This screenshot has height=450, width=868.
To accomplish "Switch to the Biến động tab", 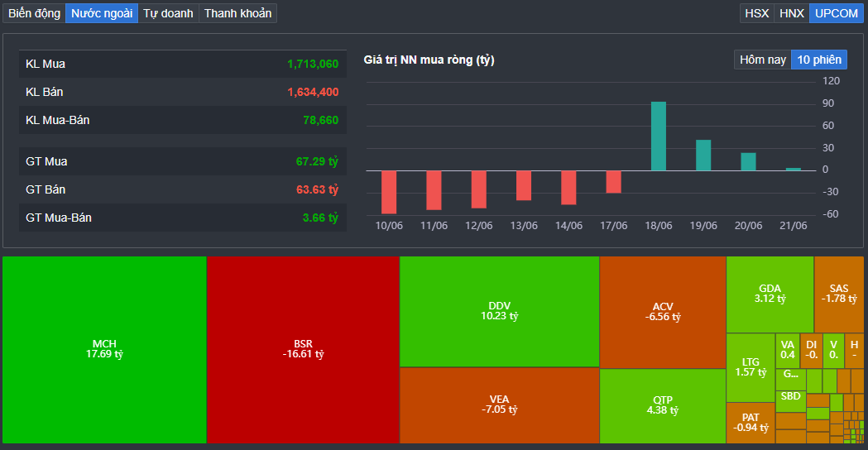I will tap(34, 13).
